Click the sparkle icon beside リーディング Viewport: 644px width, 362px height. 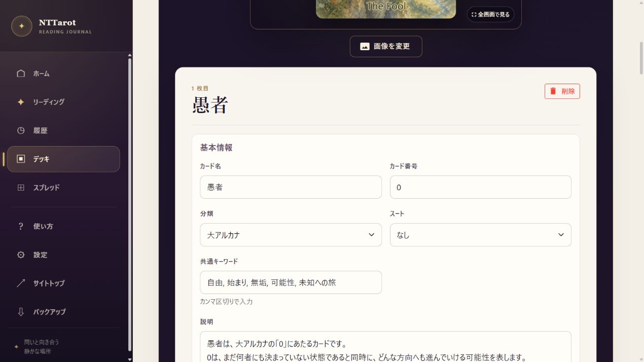coord(21,102)
